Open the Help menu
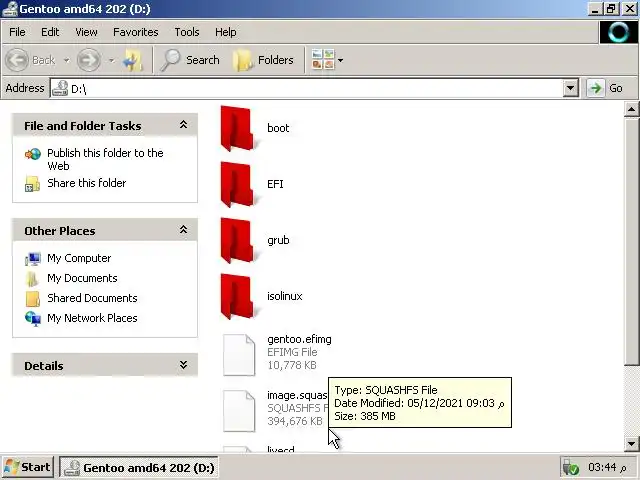 pyautogui.click(x=226, y=32)
